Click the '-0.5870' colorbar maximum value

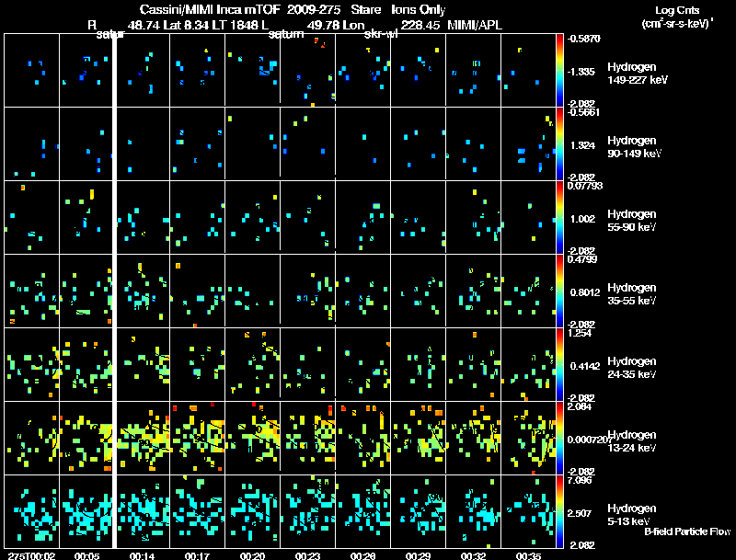583,39
